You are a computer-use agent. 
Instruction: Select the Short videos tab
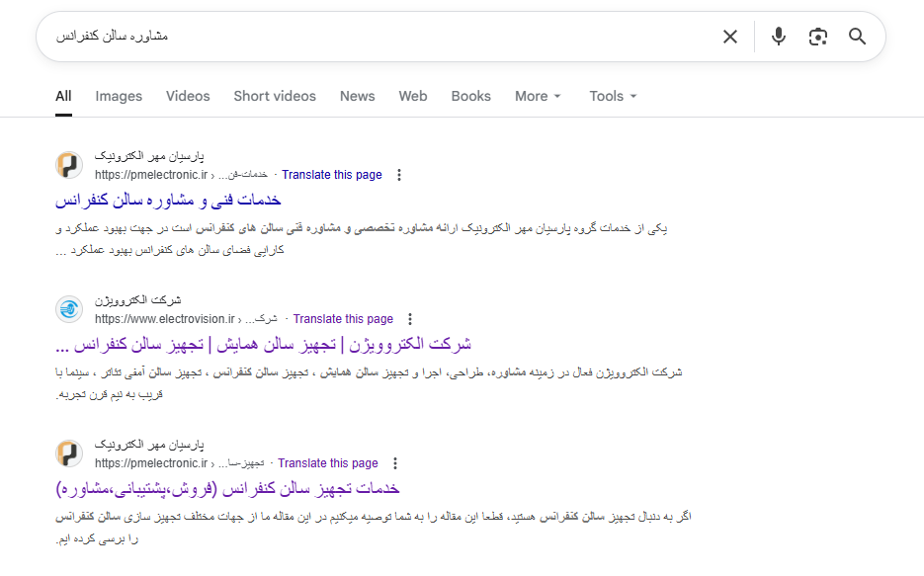click(275, 96)
